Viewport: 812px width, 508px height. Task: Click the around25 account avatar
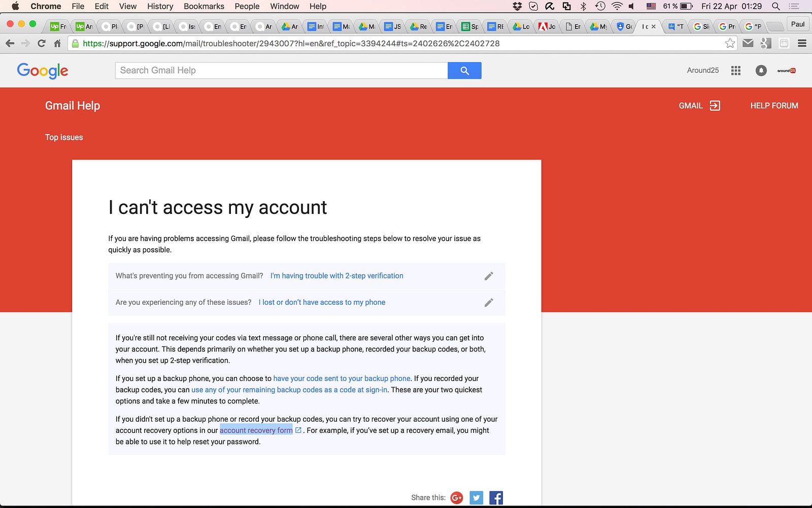(x=786, y=71)
